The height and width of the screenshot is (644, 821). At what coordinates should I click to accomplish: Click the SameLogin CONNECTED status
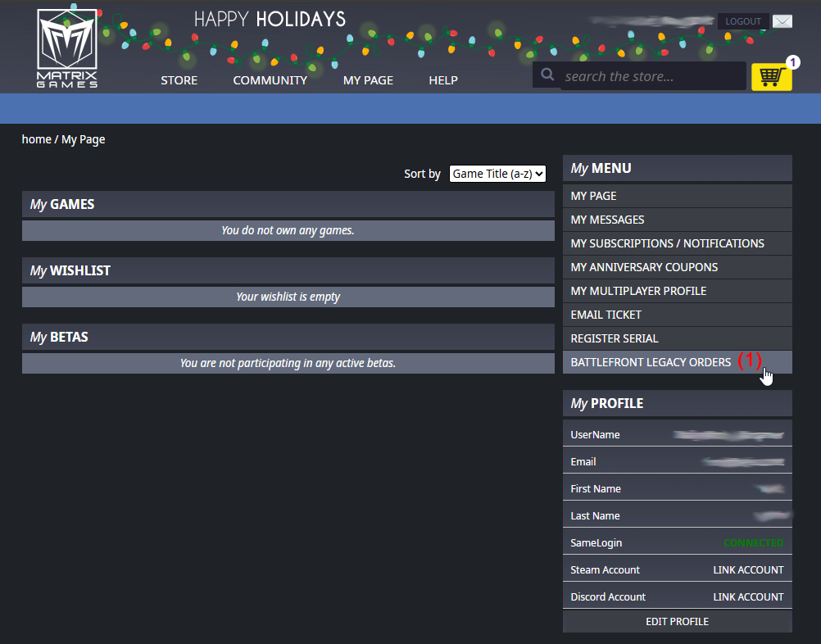pyautogui.click(x=754, y=543)
